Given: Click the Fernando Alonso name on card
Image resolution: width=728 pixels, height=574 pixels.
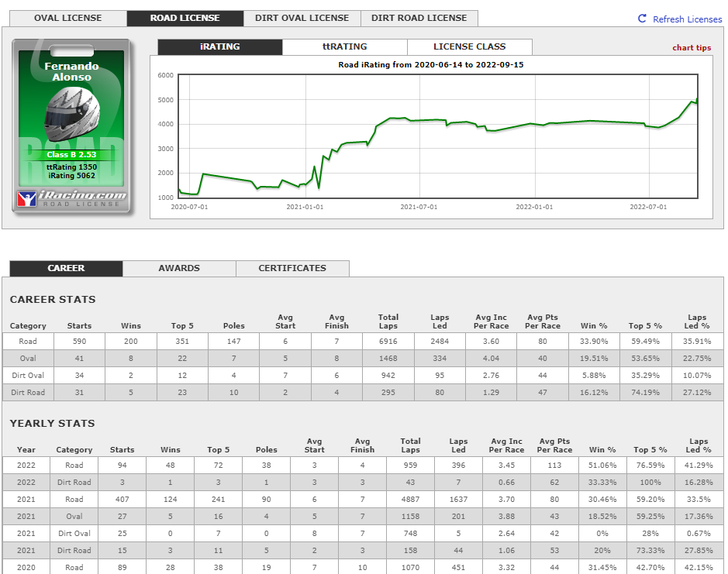Looking at the screenshot, I should click(x=71, y=71).
